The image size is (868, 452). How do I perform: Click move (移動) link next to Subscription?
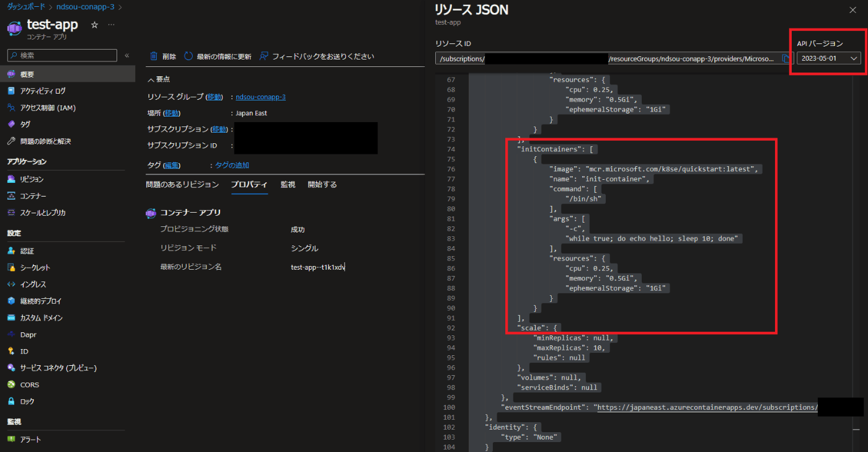[x=219, y=130]
